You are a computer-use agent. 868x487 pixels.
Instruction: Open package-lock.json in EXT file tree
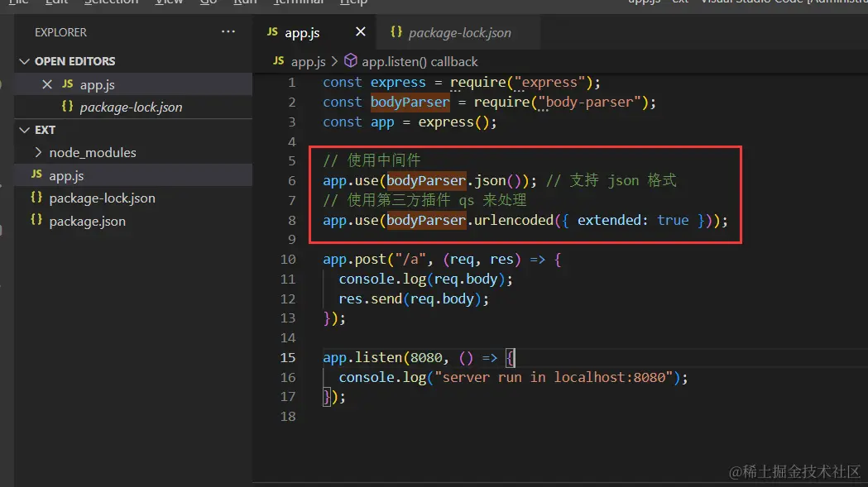click(x=133, y=198)
